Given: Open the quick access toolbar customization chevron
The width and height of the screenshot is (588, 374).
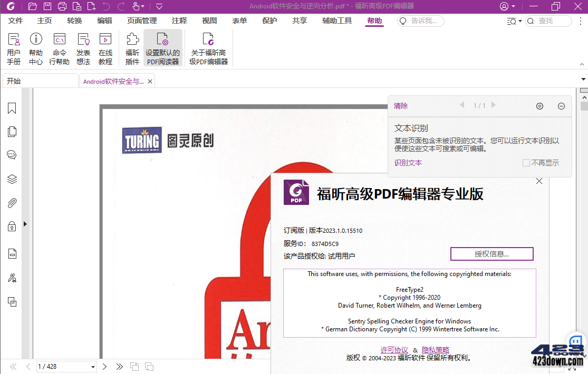Looking at the screenshot, I should point(159,6).
